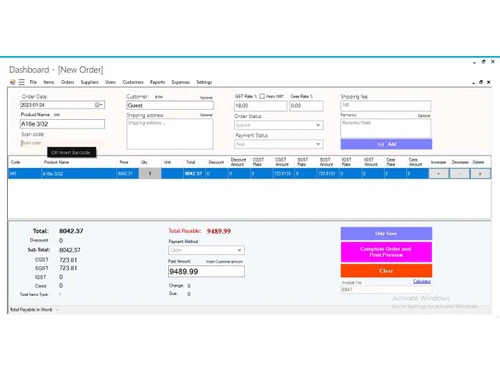Screen dimensions: 500x375
Task: Close the inner New Order window
Action: [x=489, y=82]
